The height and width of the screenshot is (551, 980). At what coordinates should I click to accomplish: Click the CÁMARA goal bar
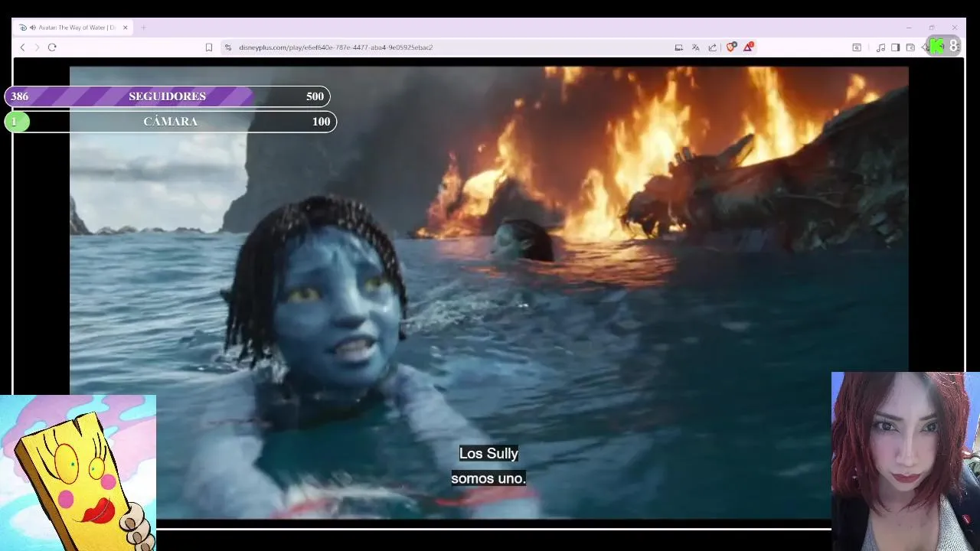[170, 122]
